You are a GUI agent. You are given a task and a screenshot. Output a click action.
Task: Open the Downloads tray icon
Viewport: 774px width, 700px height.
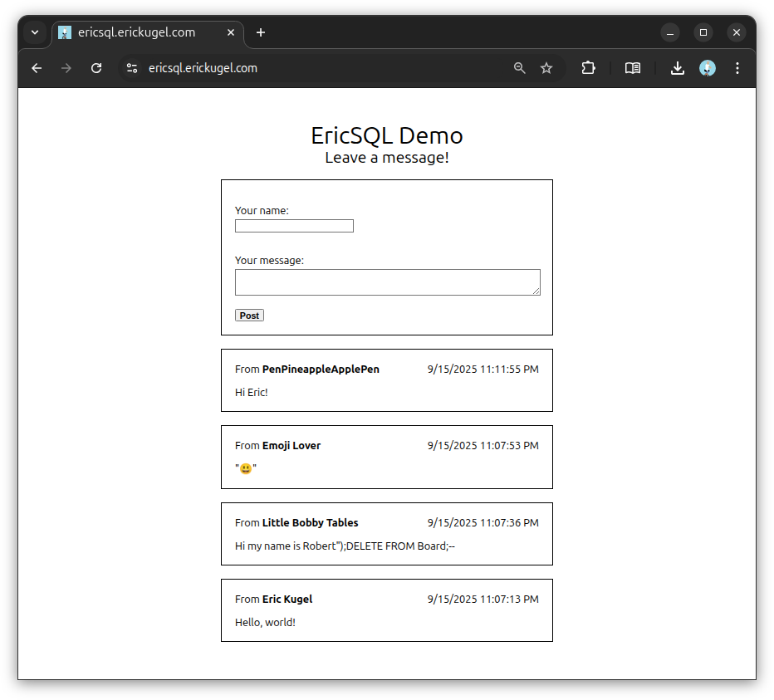pos(678,68)
